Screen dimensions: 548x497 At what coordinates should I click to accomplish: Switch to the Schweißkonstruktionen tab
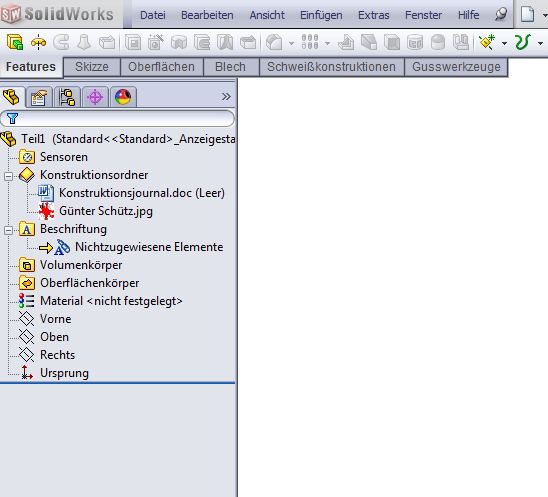click(x=331, y=67)
